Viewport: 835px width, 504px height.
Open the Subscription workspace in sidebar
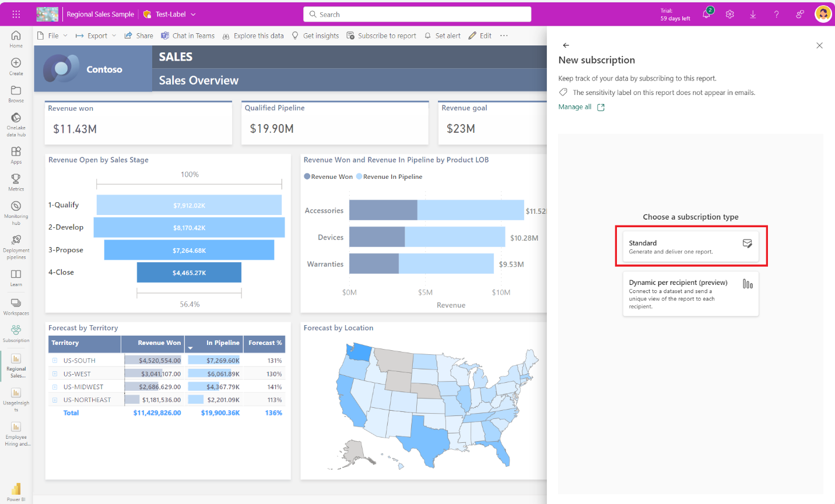(16, 333)
